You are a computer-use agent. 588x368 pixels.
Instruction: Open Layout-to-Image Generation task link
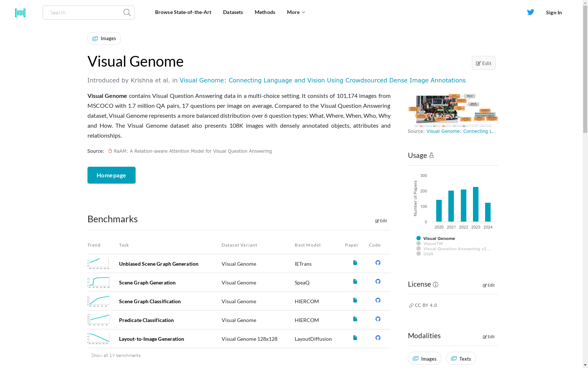151,339
